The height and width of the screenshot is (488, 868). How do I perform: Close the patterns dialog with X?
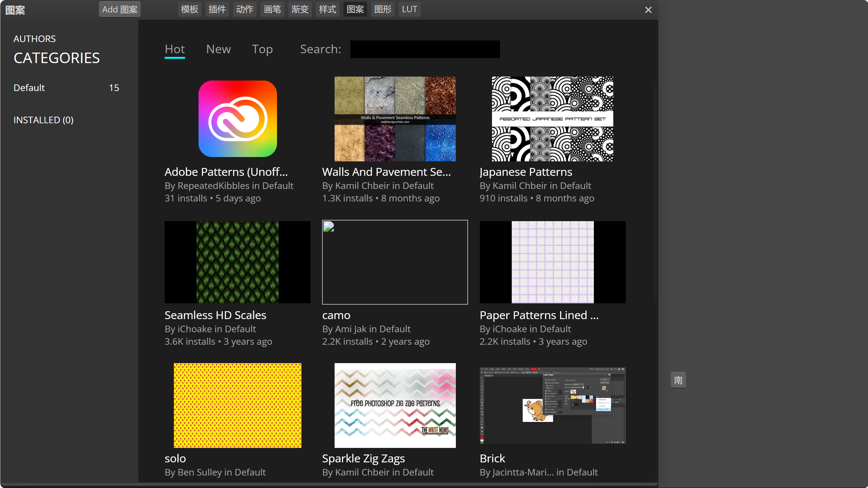point(648,10)
